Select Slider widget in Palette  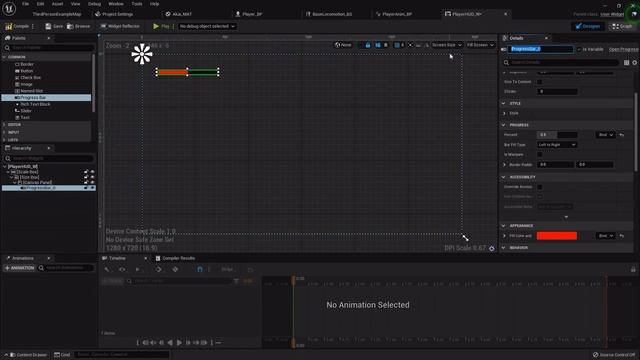coord(23,111)
